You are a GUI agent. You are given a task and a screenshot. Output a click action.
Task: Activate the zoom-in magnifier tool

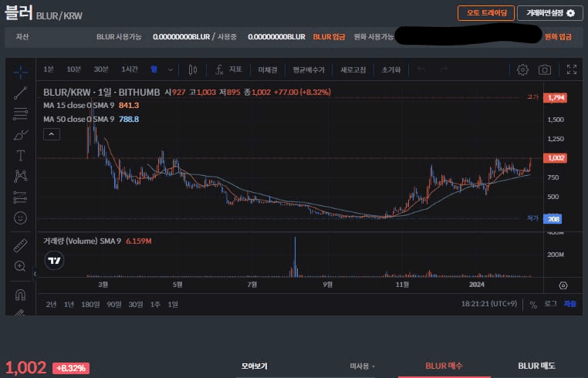click(x=20, y=266)
